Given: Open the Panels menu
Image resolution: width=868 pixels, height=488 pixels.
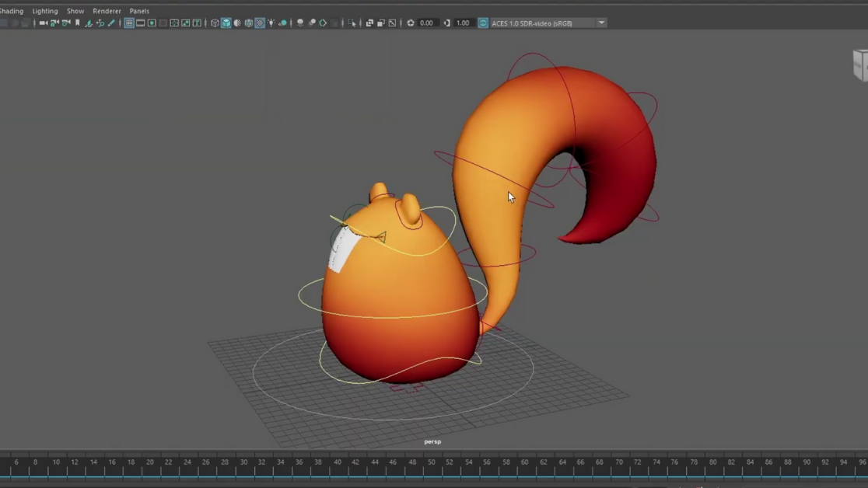Looking at the screenshot, I should tap(139, 11).
